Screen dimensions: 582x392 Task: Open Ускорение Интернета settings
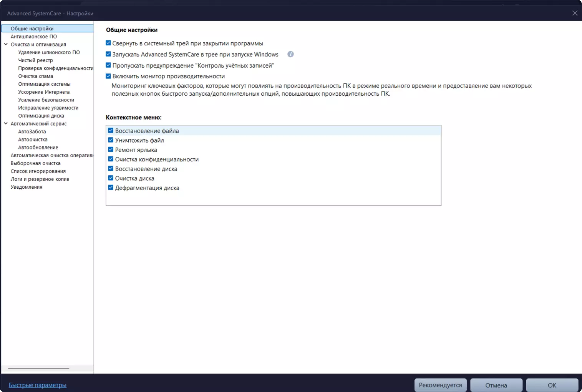[x=44, y=92]
